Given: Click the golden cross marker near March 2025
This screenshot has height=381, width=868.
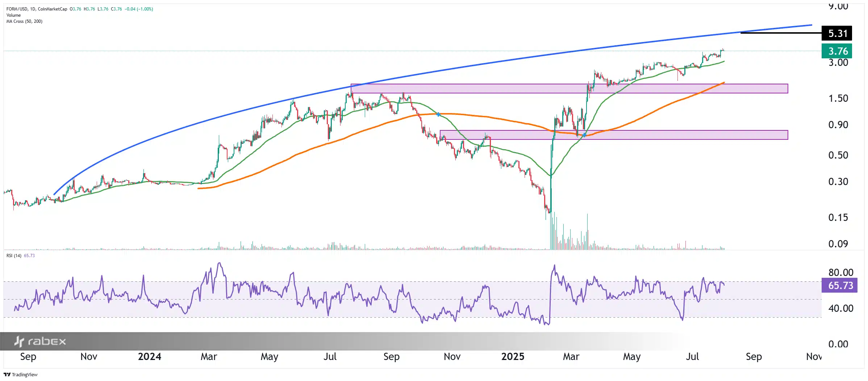Looking at the screenshot, I should tap(584, 135).
